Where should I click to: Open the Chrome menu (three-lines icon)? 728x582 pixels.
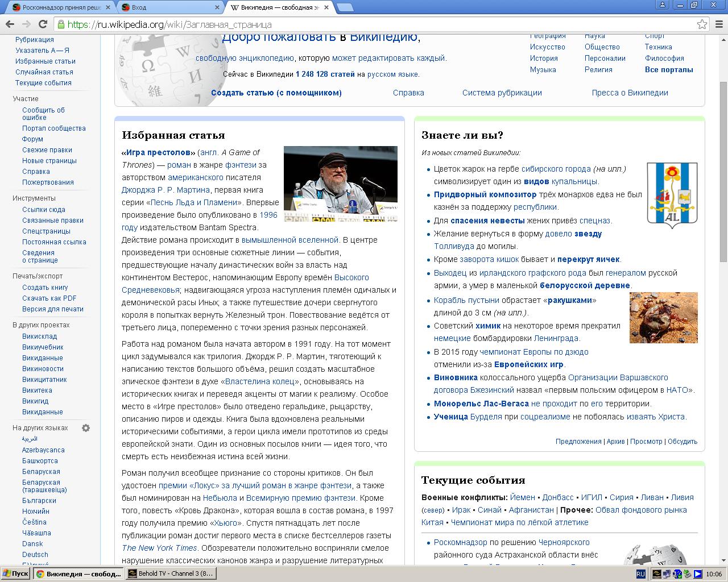(x=719, y=24)
